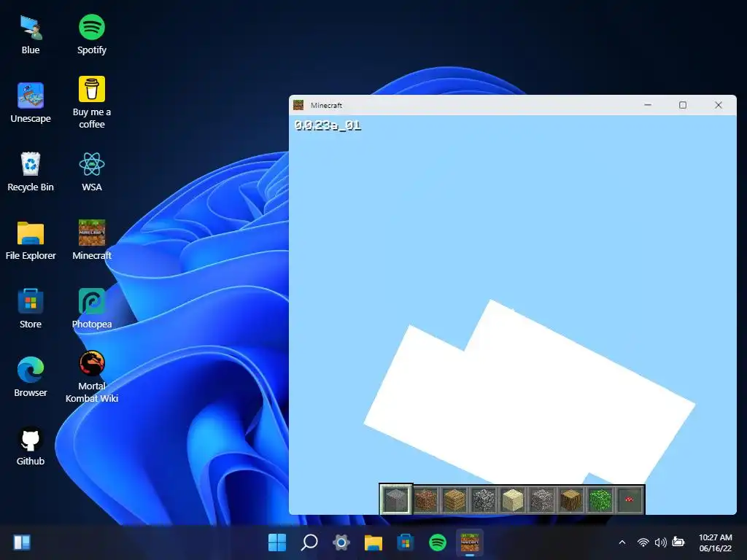Open File Explorer from the desktop
Screen dimensions: 747x560
pos(31,241)
